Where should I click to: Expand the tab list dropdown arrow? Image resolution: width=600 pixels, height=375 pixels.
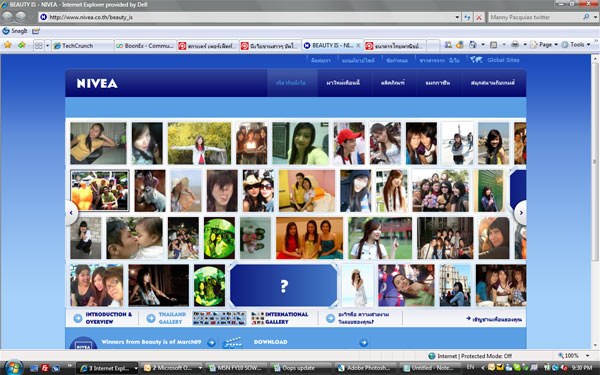[x=48, y=46]
